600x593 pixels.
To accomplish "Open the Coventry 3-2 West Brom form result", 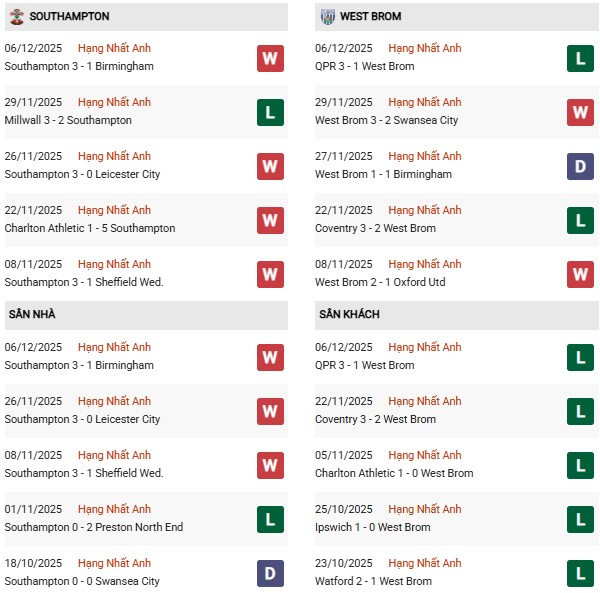I will [x=375, y=228].
